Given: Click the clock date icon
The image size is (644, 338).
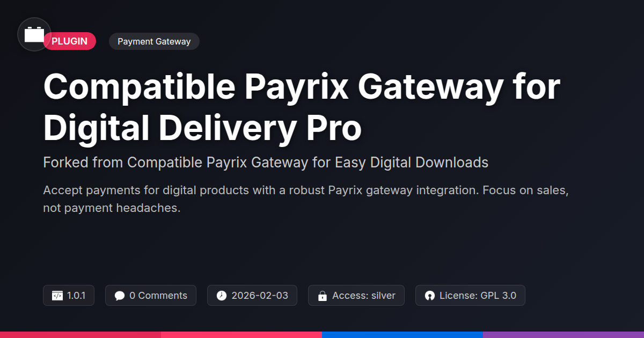Looking at the screenshot, I should pos(222,296).
